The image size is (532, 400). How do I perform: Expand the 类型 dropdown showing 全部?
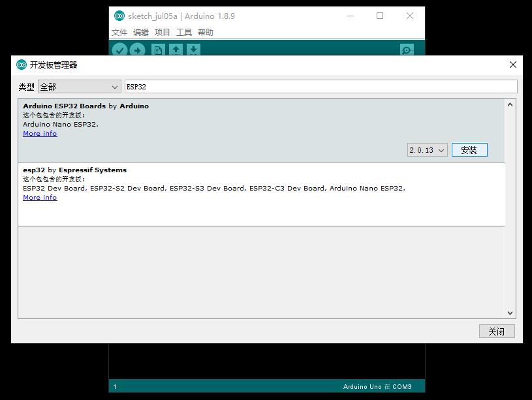click(x=80, y=87)
